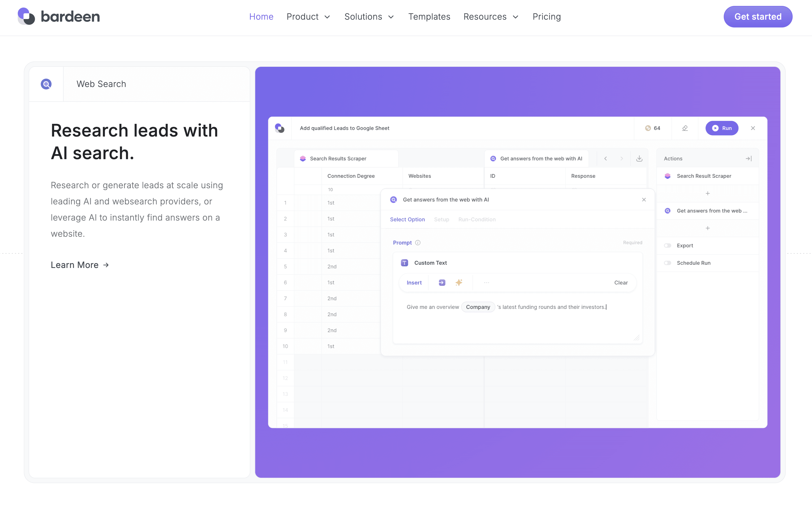Click the Company variable chip

[x=478, y=307]
